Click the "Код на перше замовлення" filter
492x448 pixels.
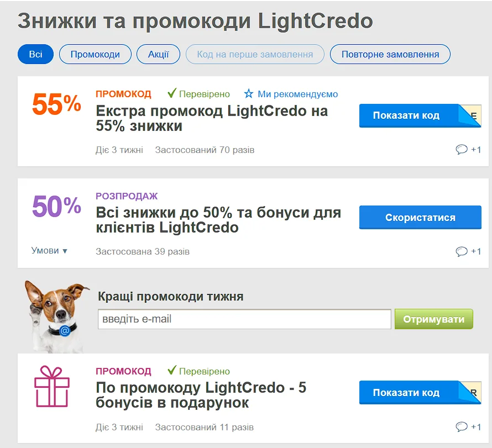255,54
